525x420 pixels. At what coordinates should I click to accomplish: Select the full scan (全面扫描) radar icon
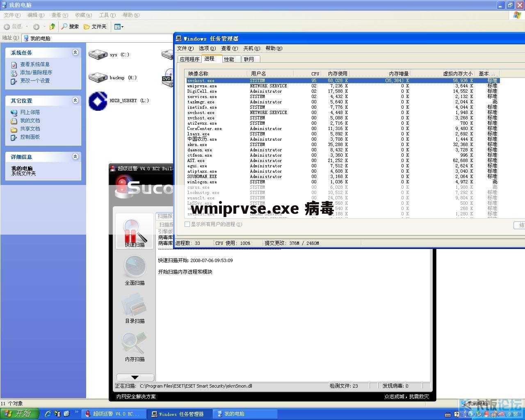pos(135,267)
